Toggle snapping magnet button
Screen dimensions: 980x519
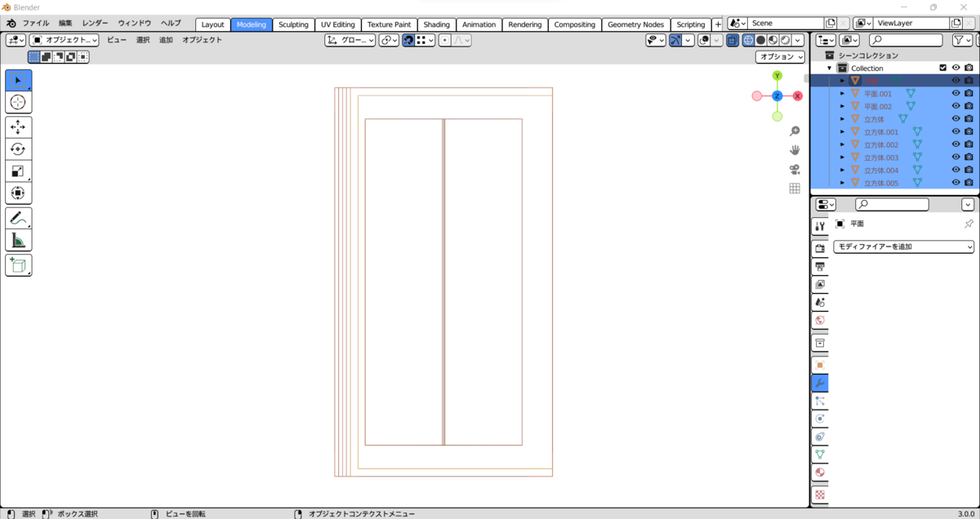408,40
